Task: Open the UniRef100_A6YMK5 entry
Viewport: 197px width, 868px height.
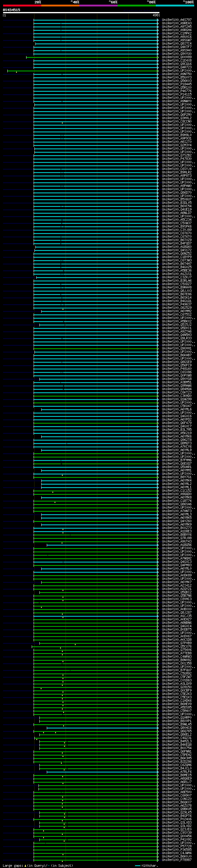Action: coord(176,518)
